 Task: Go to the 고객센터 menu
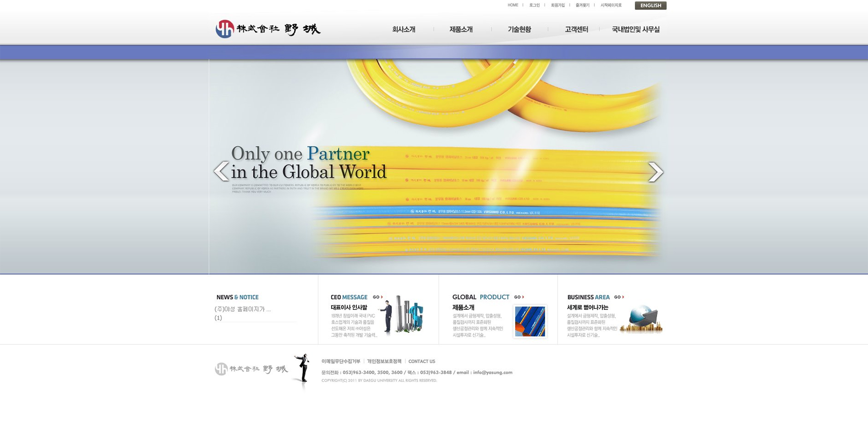576,30
